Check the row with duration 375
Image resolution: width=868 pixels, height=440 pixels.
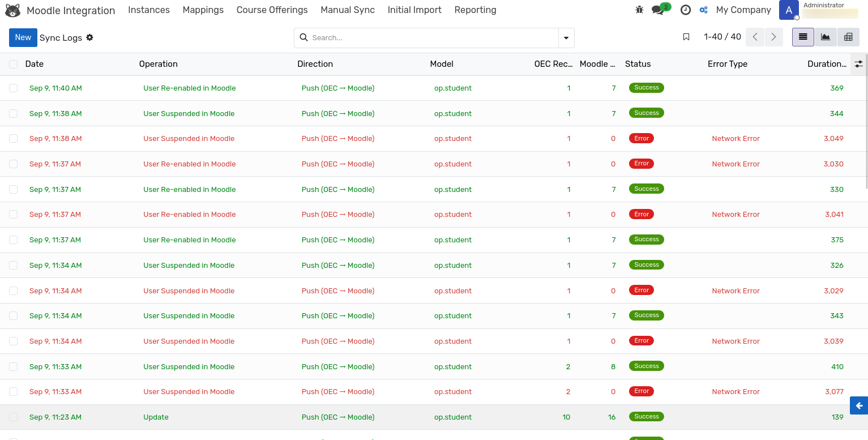tap(13, 240)
